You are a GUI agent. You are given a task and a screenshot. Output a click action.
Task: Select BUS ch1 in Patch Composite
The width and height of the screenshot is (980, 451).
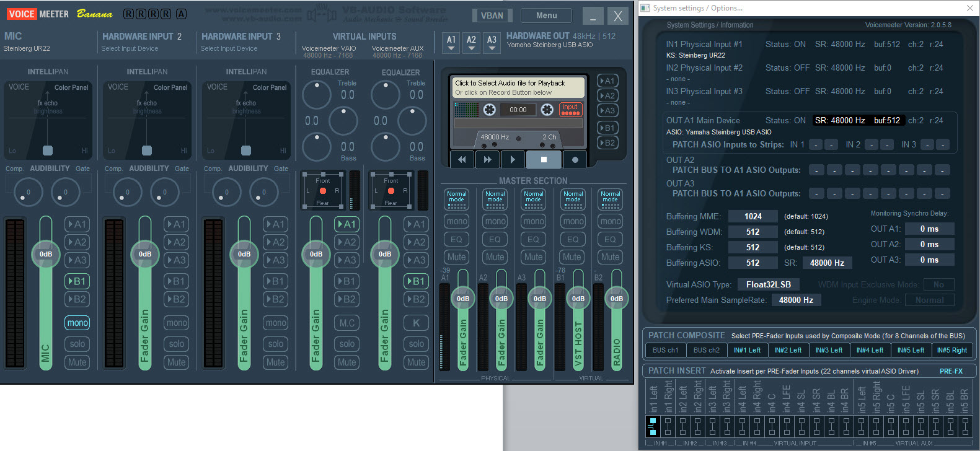(665, 350)
